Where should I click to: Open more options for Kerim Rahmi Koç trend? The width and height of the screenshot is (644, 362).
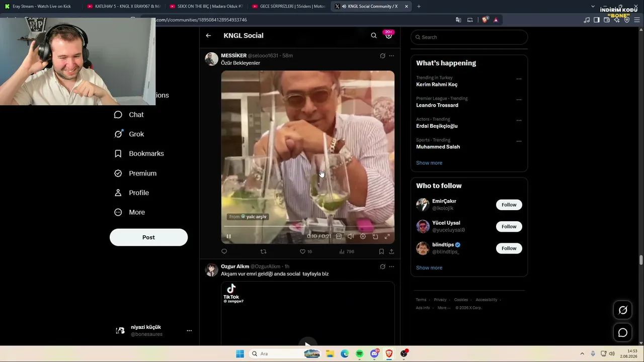click(519, 79)
